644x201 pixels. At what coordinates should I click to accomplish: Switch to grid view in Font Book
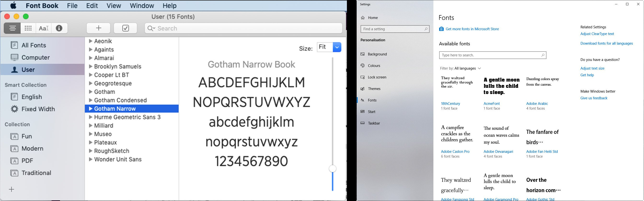coord(28,28)
